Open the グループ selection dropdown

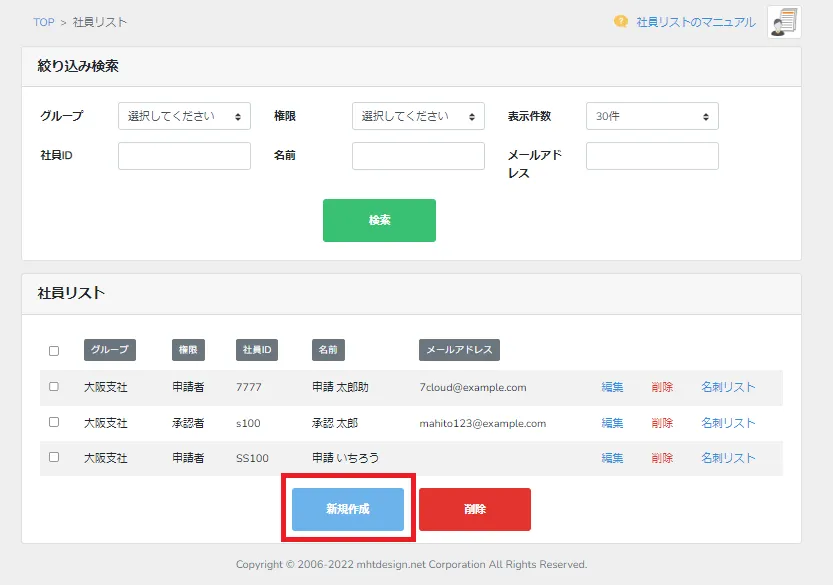click(x=184, y=115)
